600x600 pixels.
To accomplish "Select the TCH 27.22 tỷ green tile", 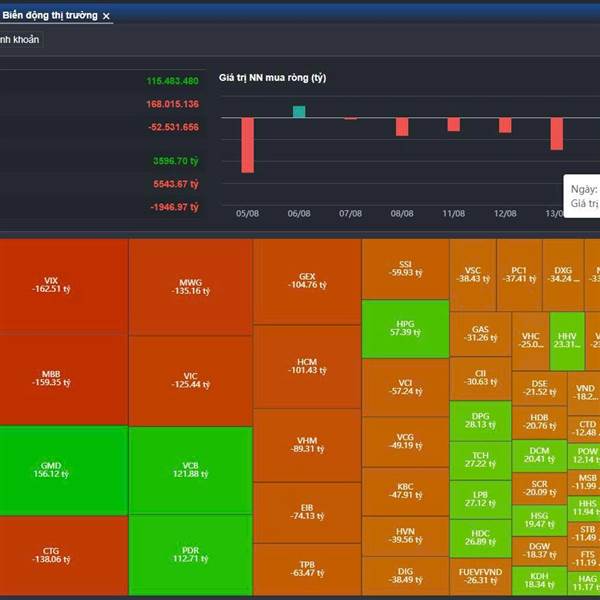I will tap(480, 460).
